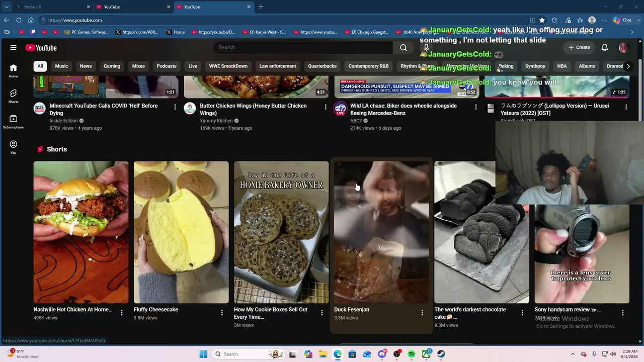The width and height of the screenshot is (644, 362).
Task: Open the YouTube guide hamburger menu
Action: point(14,48)
